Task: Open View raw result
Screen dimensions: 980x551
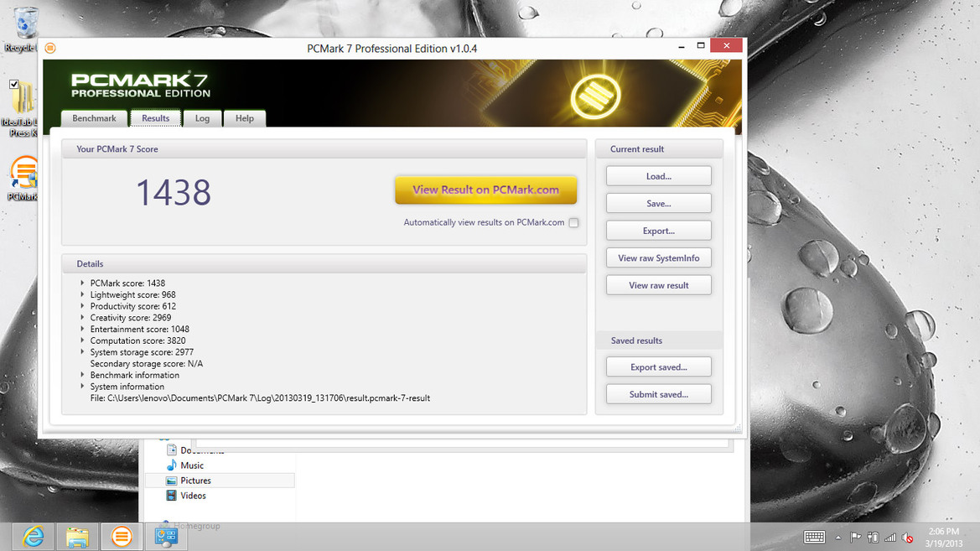Action: pyautogui.click(x=659, y=285)
